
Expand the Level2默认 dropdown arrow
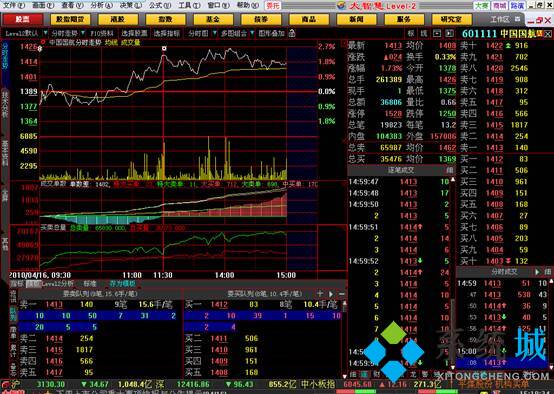[x=45, y=33]
